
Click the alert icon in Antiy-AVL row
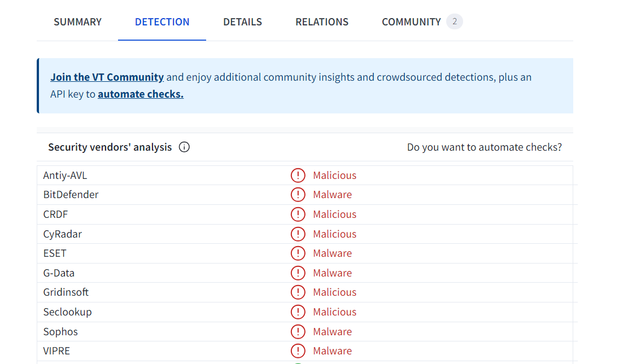point(298,176)
